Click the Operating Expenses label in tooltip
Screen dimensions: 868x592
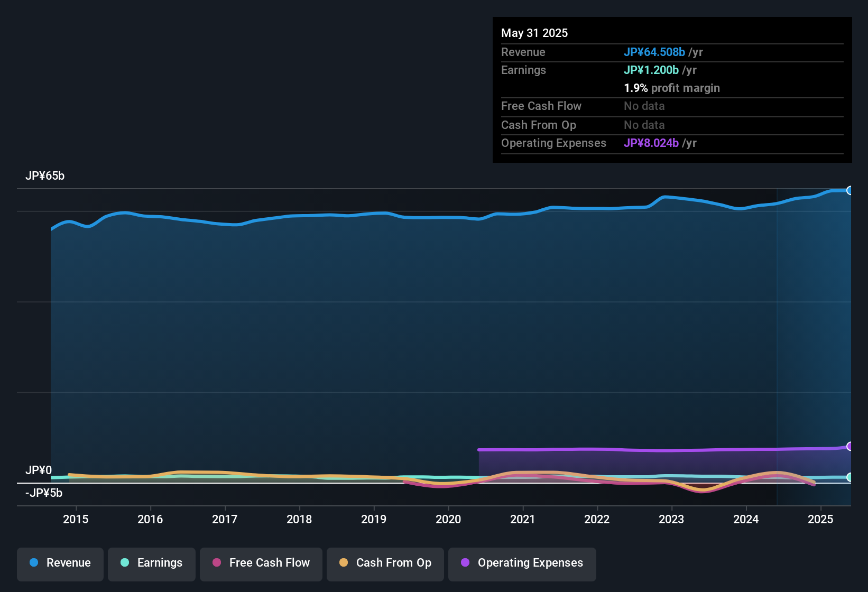tap(553, 143)
